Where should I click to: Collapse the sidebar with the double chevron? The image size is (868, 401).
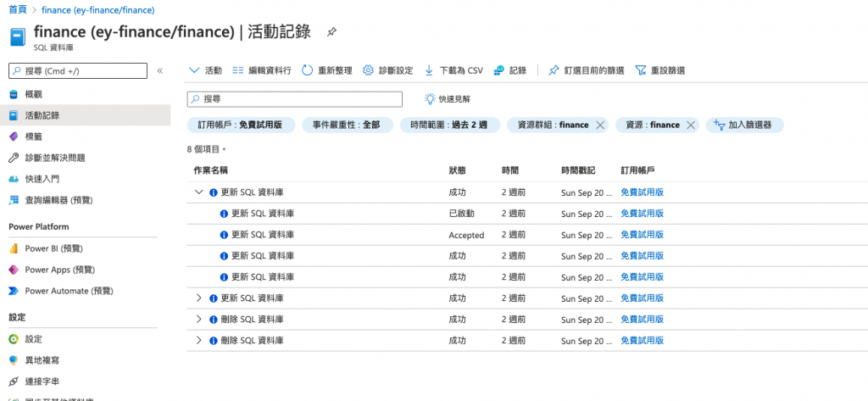click(x=160, y=71)
